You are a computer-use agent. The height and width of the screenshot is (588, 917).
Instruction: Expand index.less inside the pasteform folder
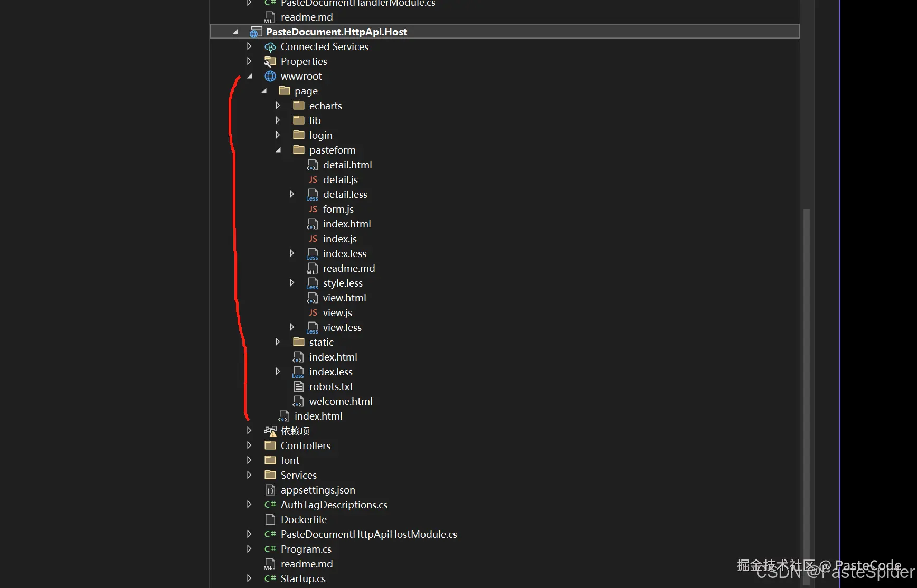(x=292, y=253)
